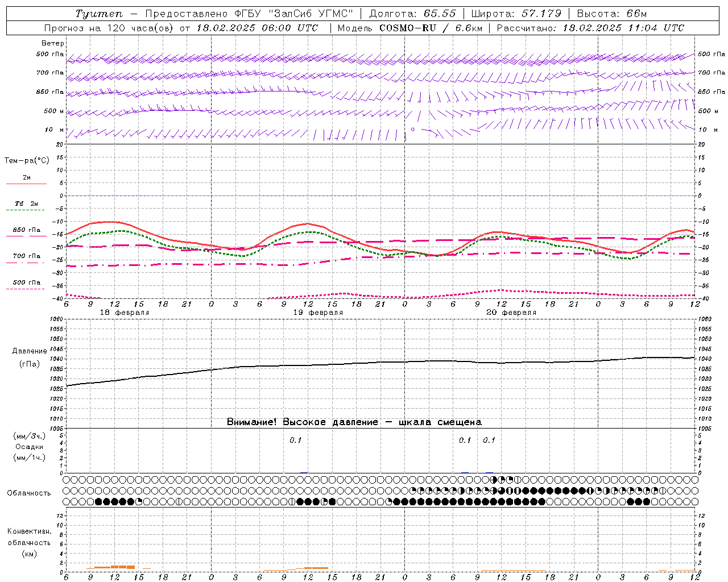Click the "(мм/3ч.)" precipitation unit label
Screen dimensions: 728x582
(30, 436)
